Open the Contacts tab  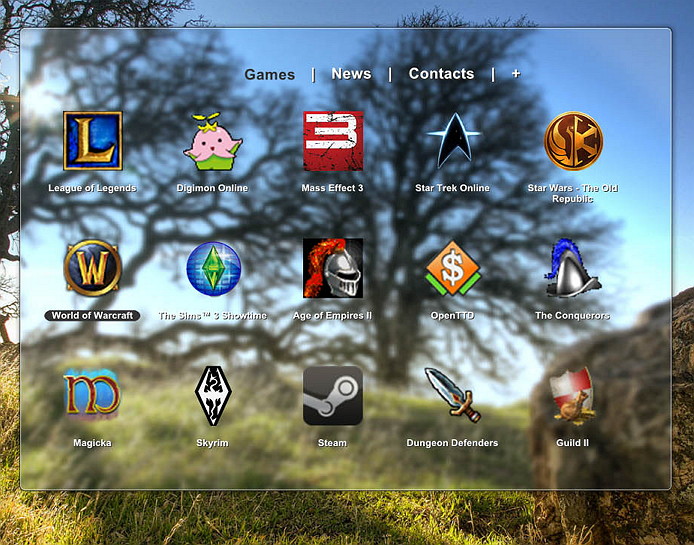[x=441, y=74]
